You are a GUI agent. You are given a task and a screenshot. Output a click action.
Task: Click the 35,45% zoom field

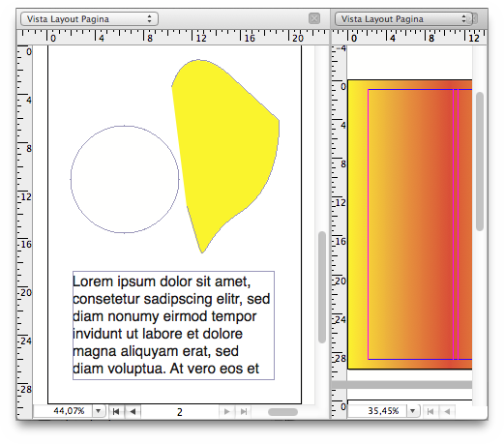pos(377,411)
